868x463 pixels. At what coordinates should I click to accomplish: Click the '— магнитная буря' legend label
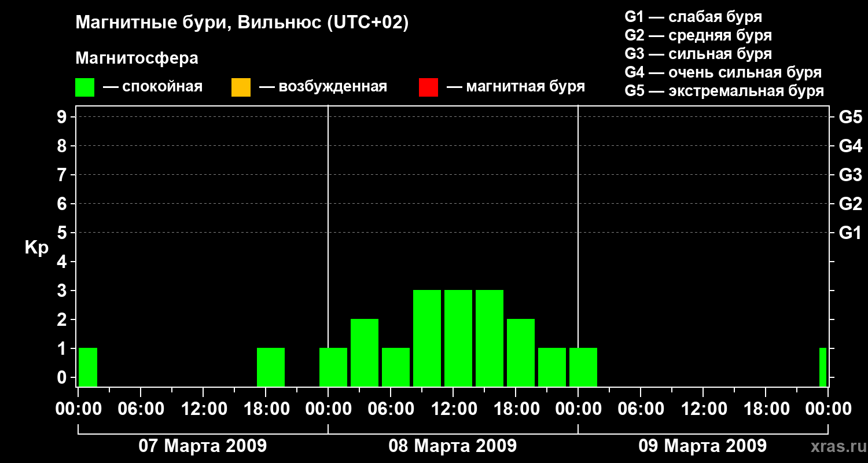click(516, 87)
